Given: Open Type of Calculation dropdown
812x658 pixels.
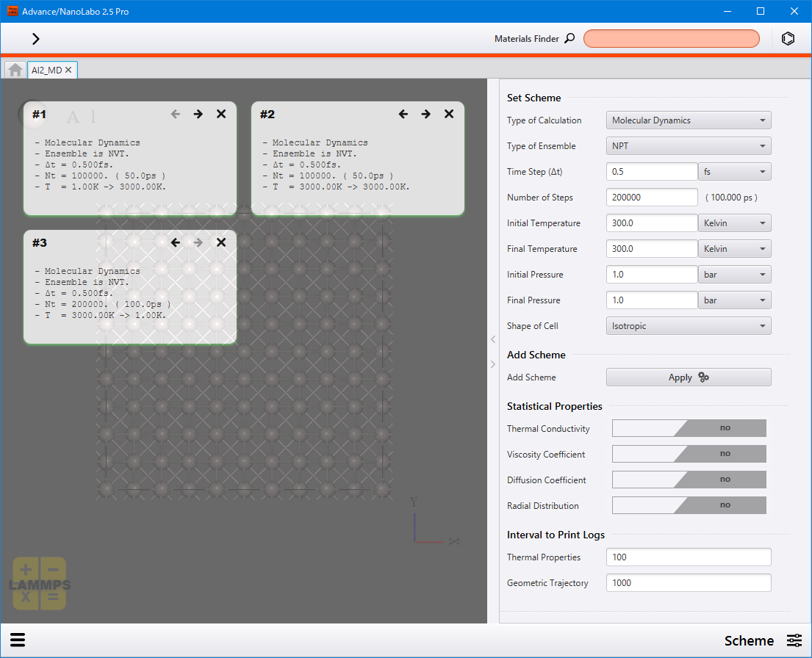Looking at the screenshot, I should 689,120.
